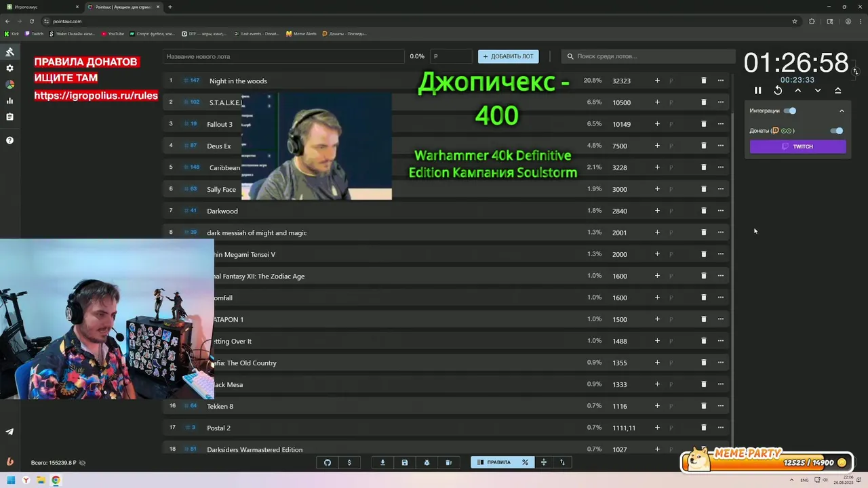Click the Telegram icon in sidebar
This screenshot has width=868, height=488.
pos(9,432)
